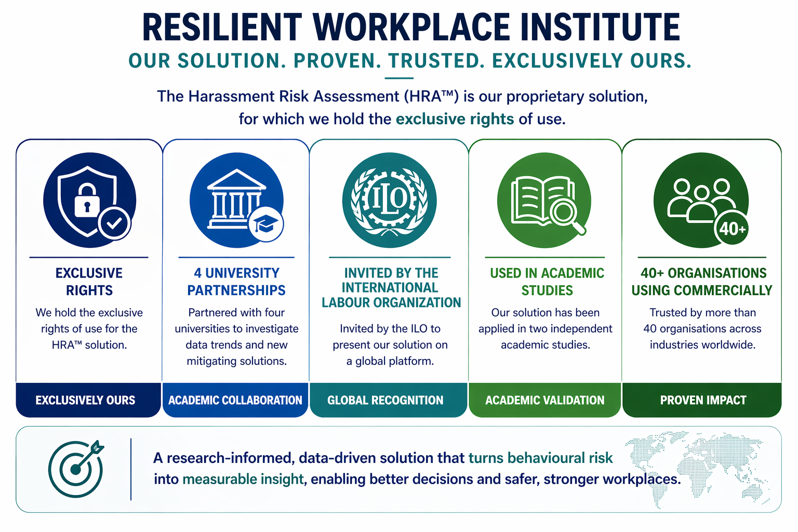Click the "applied in two independent academic studies" text
Image resolution: width=798 pixels, height=532 pixels.
[x=546, y=337]
